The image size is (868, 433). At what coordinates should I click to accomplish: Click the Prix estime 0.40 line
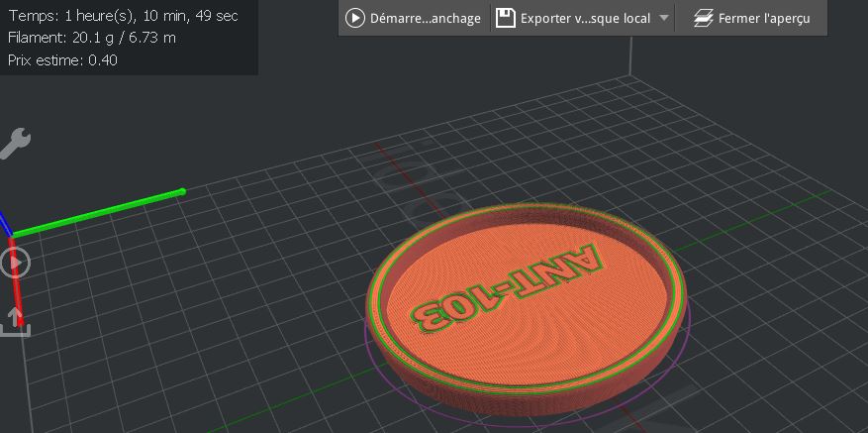[x=62, y=59]
